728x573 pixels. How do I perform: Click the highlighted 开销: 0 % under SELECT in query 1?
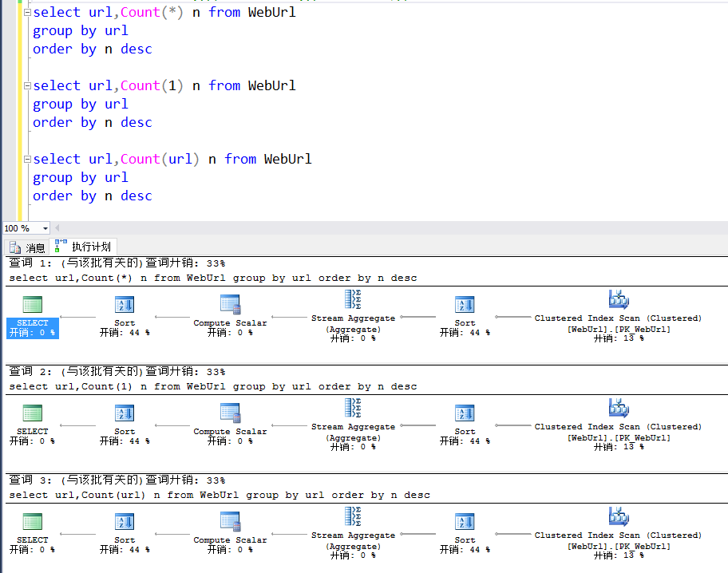coord(33,333)
